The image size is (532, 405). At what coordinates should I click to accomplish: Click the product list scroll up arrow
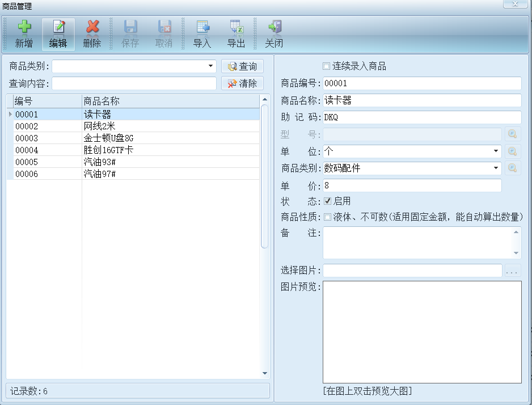click(265, 99)
